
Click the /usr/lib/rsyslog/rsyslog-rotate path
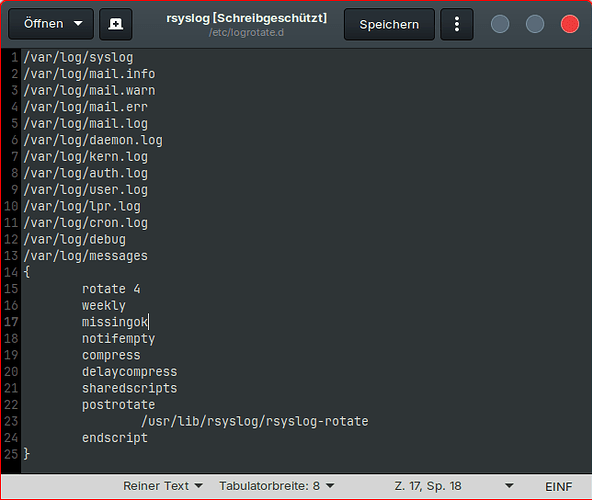[x=255, y=422]
